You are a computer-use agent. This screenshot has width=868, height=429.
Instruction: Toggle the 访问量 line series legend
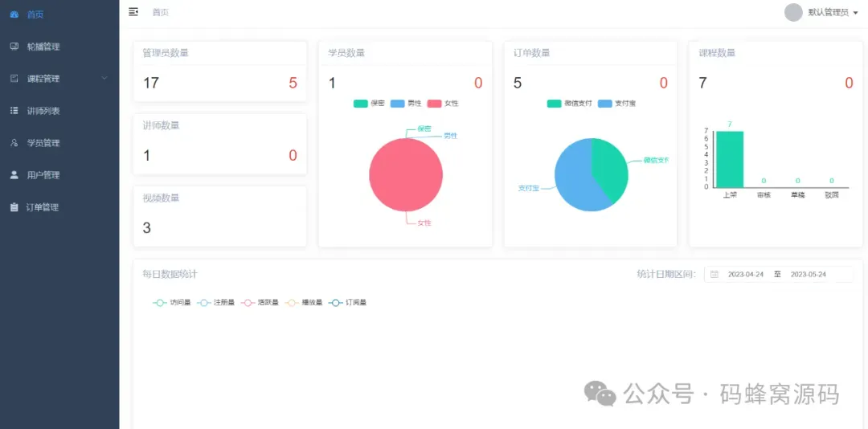(172, 303)
